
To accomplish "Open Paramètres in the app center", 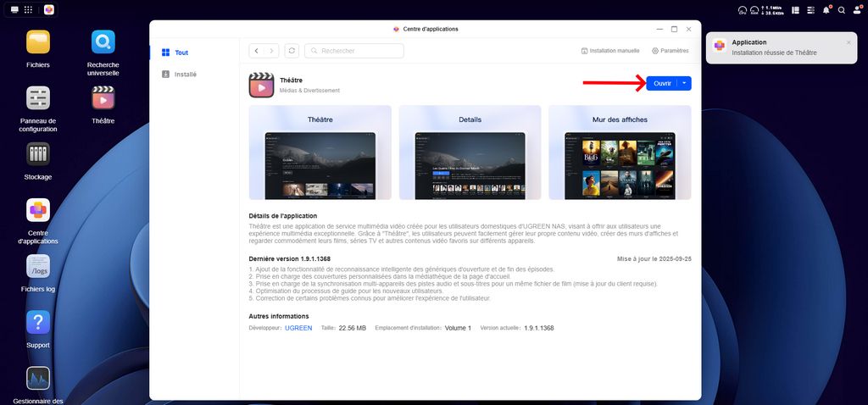I will pos(670,51).
